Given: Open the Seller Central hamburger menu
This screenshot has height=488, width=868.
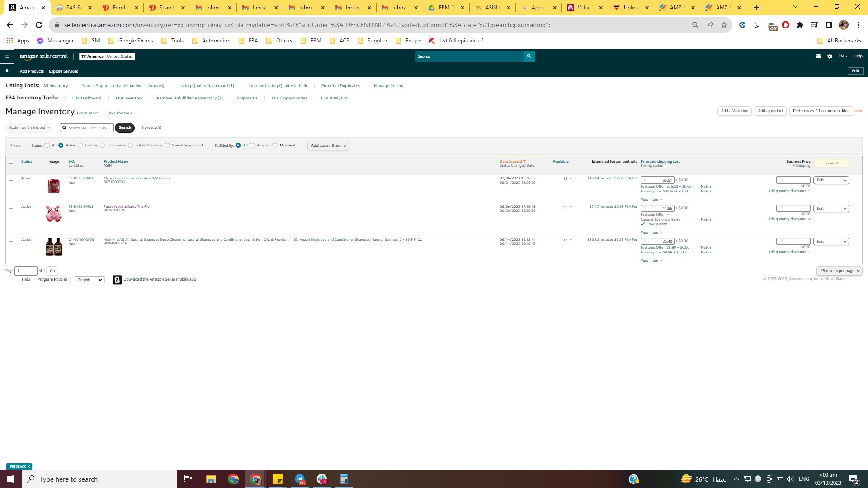Looking at the screenshot, I should point(7,56).
